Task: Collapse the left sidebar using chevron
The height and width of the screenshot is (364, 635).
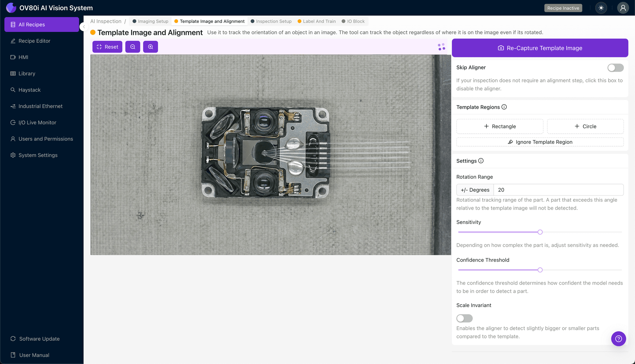Action: (84, 27)
